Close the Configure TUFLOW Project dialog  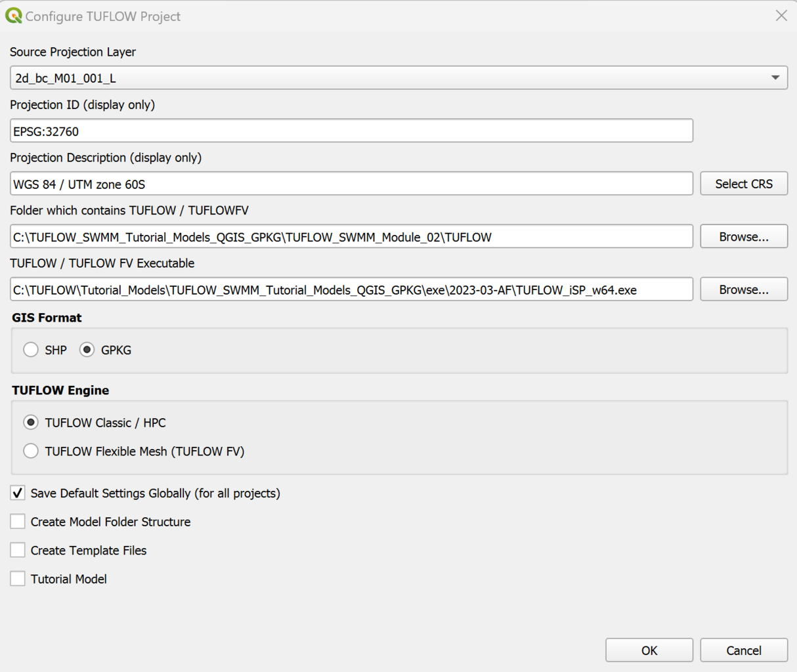(x=781, y=16)
